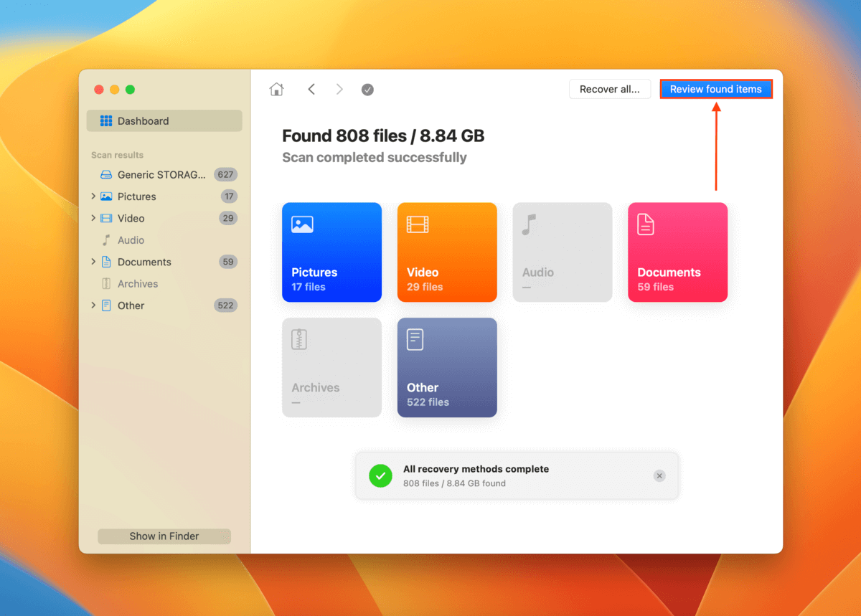Select Documents label in sidebar
This screenshot has height=616, width=861.
[144, 262]
